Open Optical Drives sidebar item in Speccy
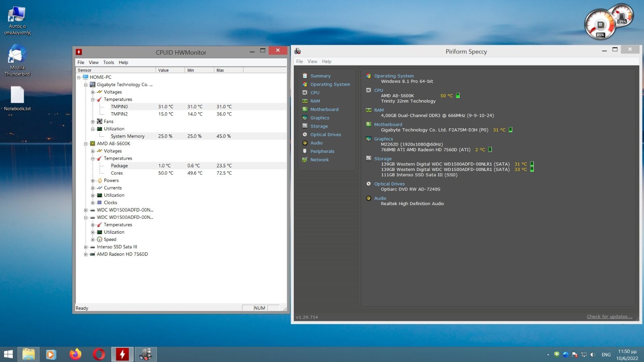Screen dimensions: 644x362 (x=326, y=135)
